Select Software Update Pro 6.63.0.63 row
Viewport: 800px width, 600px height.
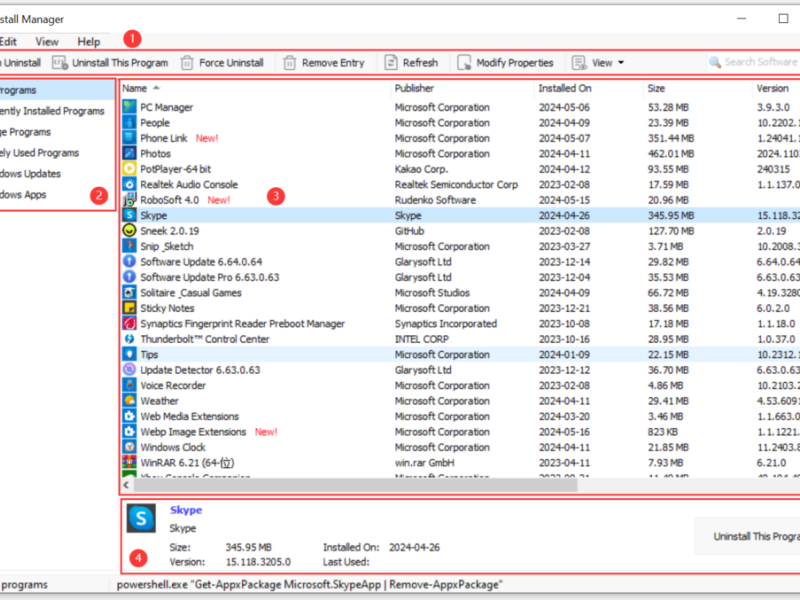(461, 277)
